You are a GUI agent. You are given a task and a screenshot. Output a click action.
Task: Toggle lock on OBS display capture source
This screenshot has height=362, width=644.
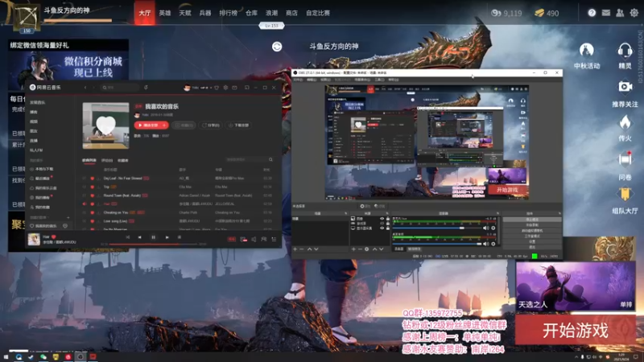[x=388, y=228]
